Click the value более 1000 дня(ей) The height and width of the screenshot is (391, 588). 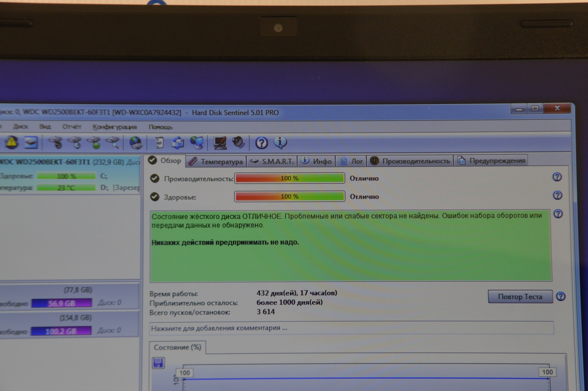click(290, 302)
